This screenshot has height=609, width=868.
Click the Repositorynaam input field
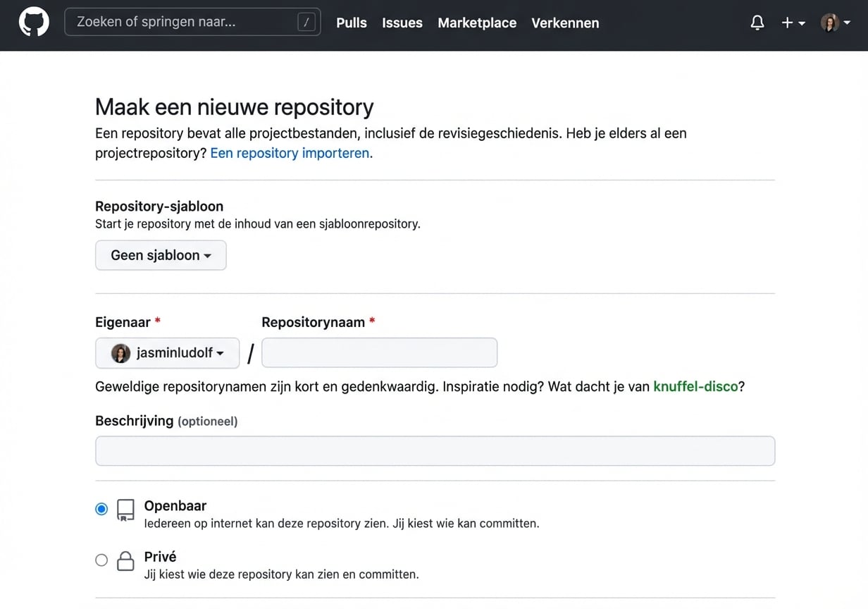[x=379, y=352]
